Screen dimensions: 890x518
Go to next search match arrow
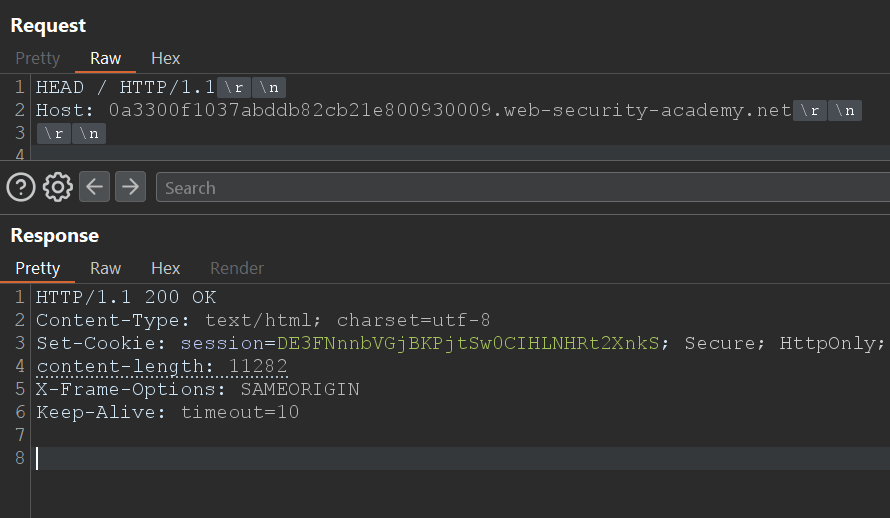(x=131, y=187)
